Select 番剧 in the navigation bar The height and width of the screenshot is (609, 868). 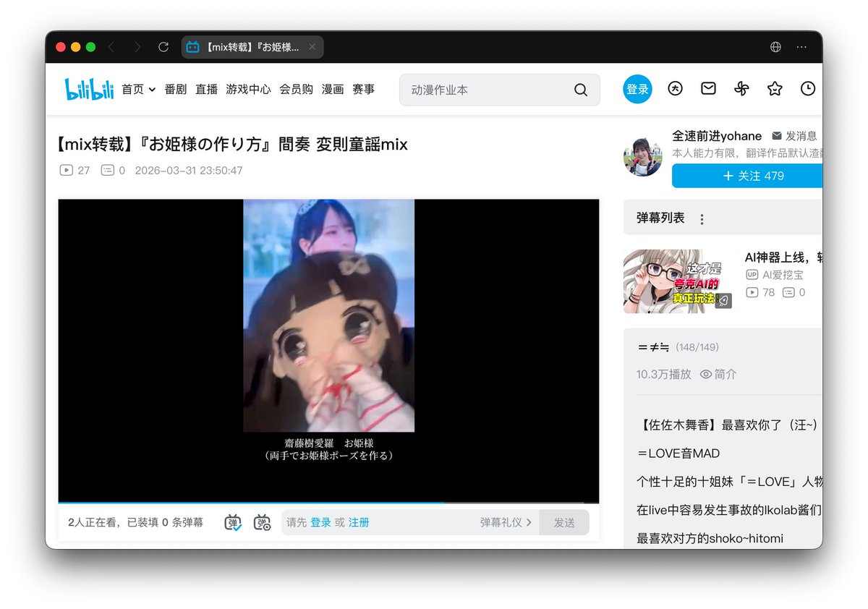[175, 90]
